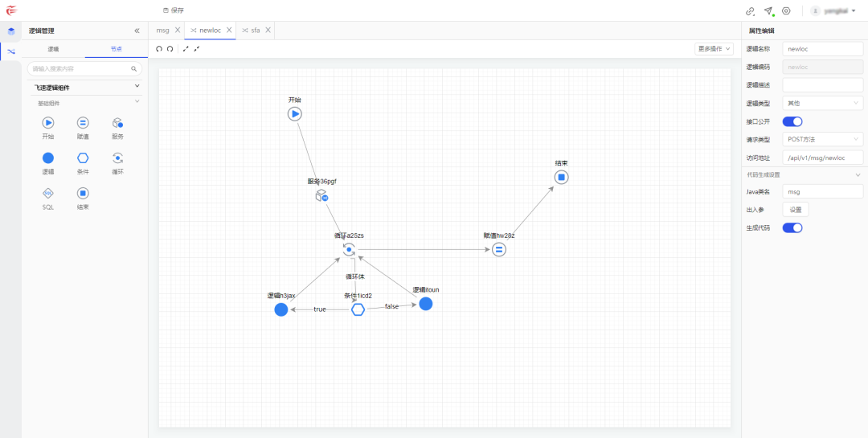The height and width of the screenshot is (438, 868).
Task: Click the redo icon in canvas toolbar
Action: coord(170,49)
